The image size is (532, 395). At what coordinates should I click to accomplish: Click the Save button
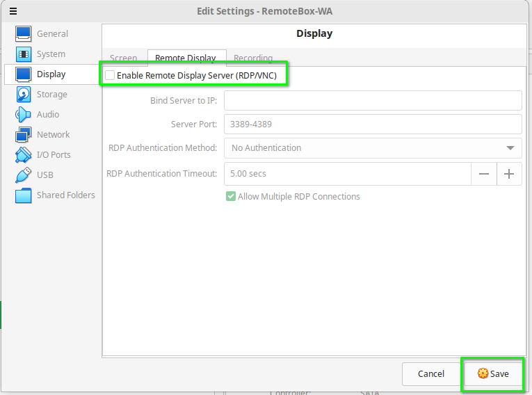click(493, 373)
